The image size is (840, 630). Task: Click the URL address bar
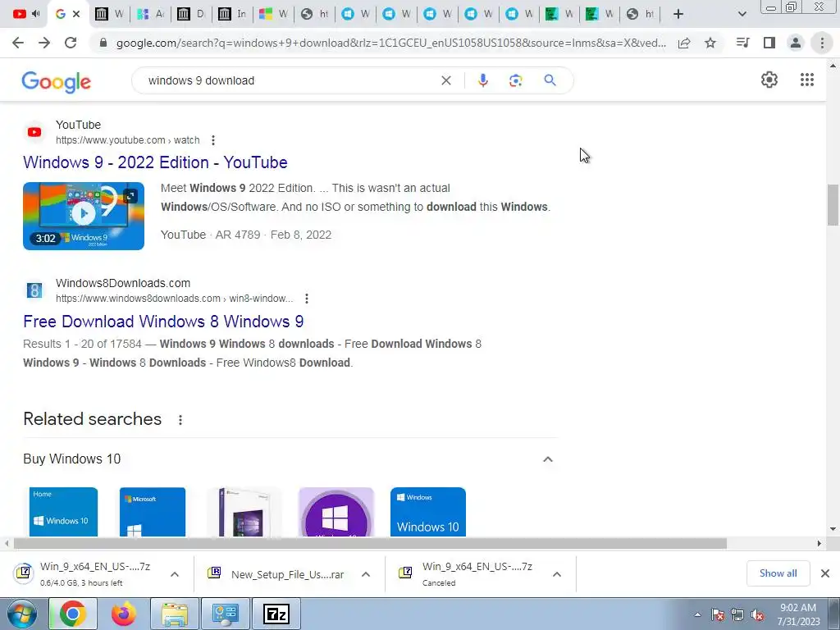click(x=391, y=43)
